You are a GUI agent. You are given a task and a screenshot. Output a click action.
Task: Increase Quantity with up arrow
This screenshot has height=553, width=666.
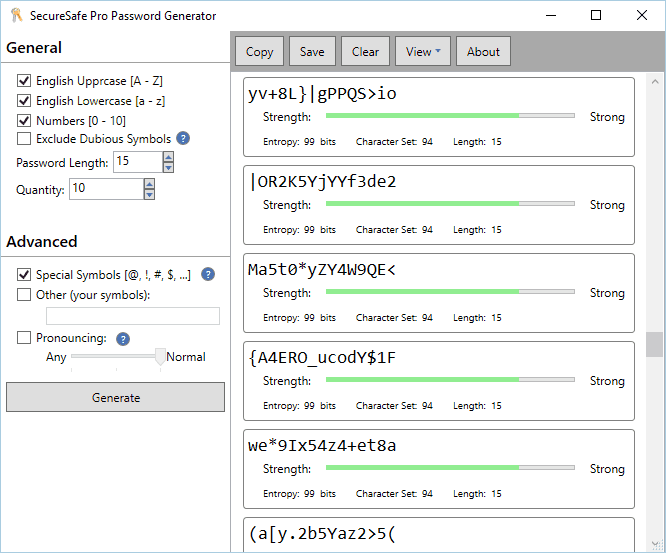(149, 184)
